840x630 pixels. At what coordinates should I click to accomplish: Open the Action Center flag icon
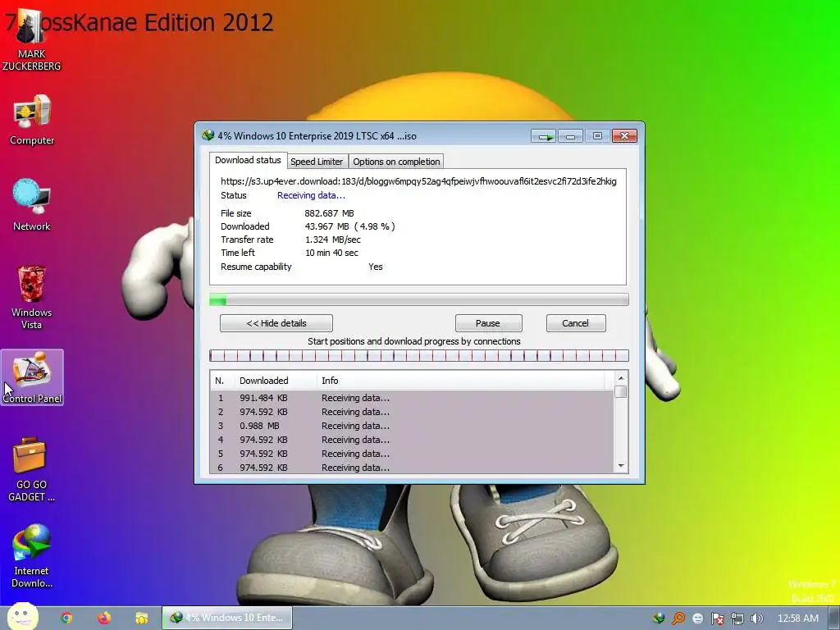click(x=717, y=619)
